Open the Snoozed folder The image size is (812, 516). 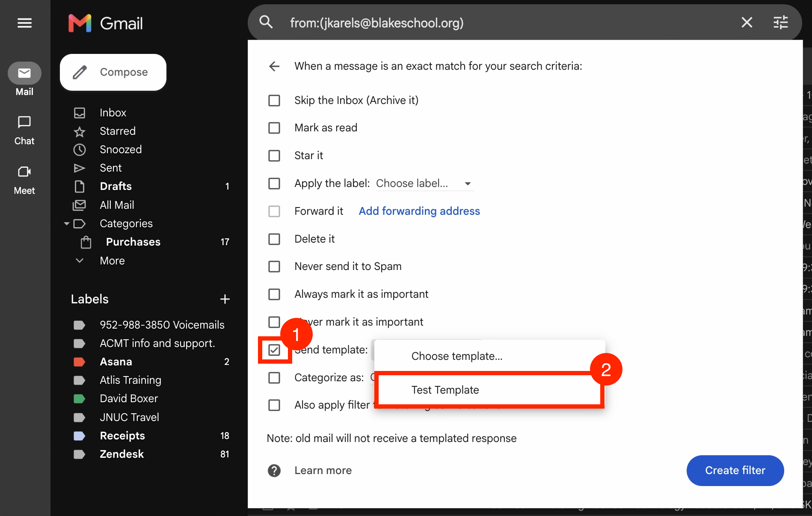click(121, 149)
